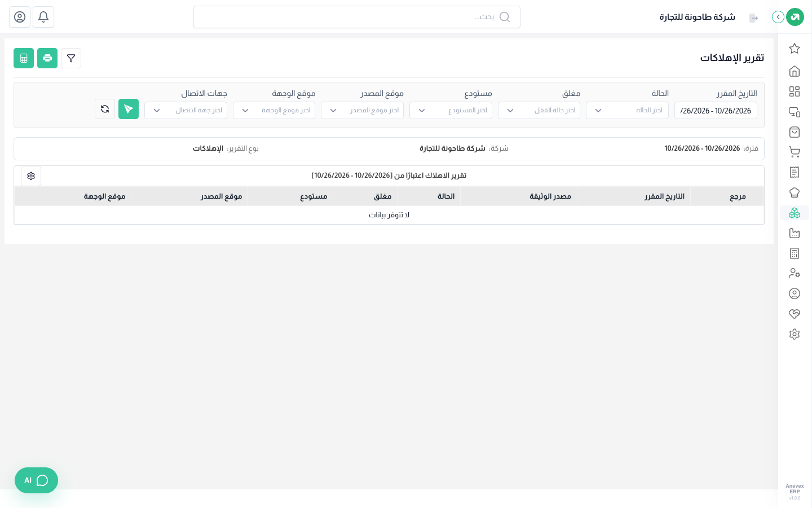This screenshot has width=812, height=508.
Task: Click the green Anevex logo
Action: click(x=795, y=17)
